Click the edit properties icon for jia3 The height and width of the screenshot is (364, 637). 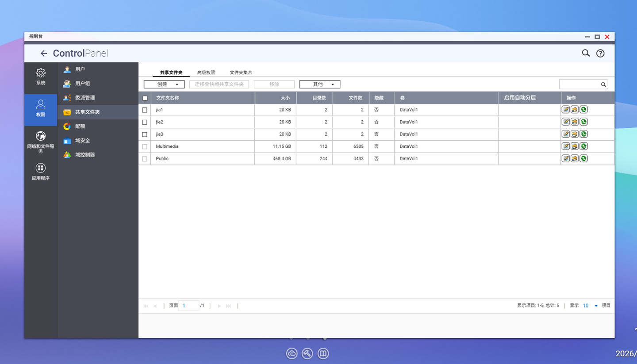coord(566,134)
